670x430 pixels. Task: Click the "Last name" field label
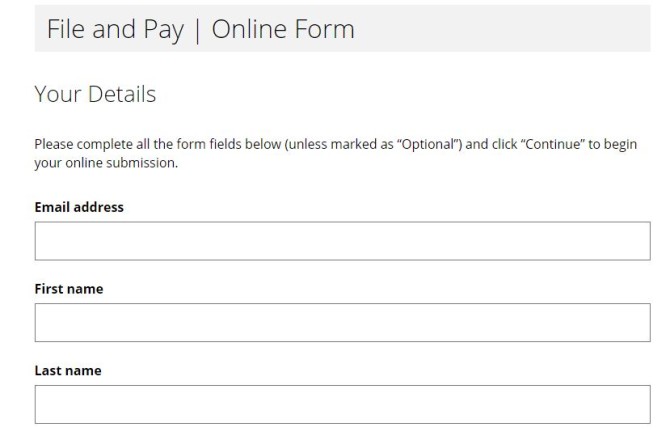pyautogui.click(x=68, y=371)
